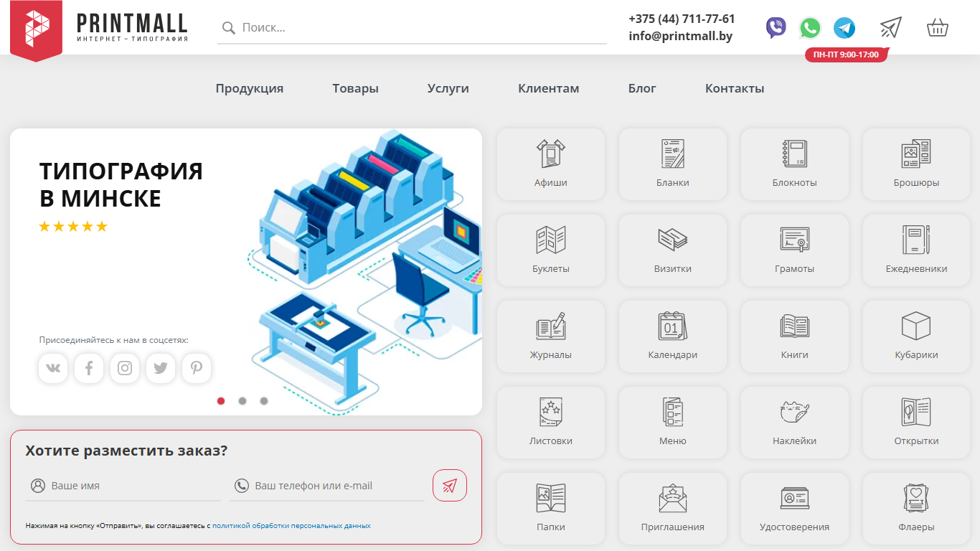Send the order form with plane button

pyautogui.click(x=450, y=486)
